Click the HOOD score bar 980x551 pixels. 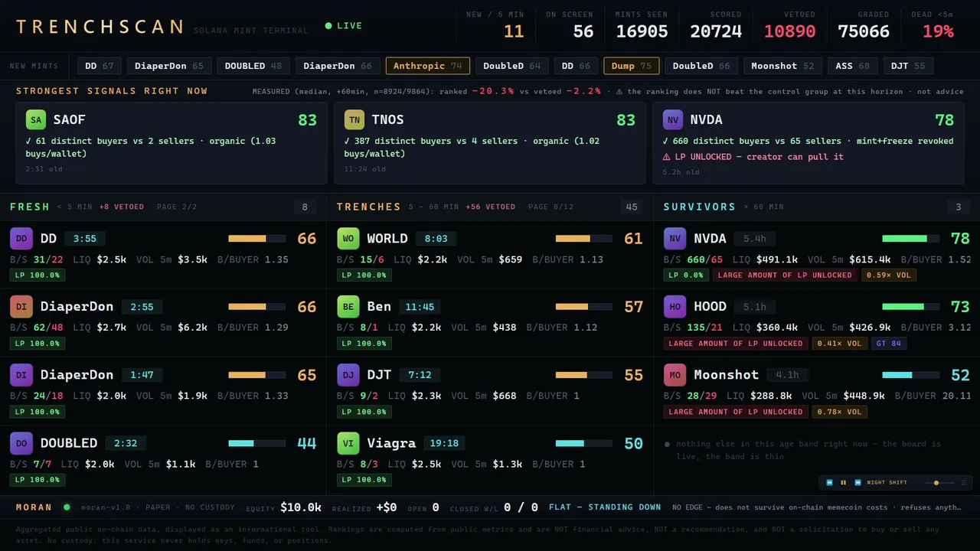[x=911, y=307]
